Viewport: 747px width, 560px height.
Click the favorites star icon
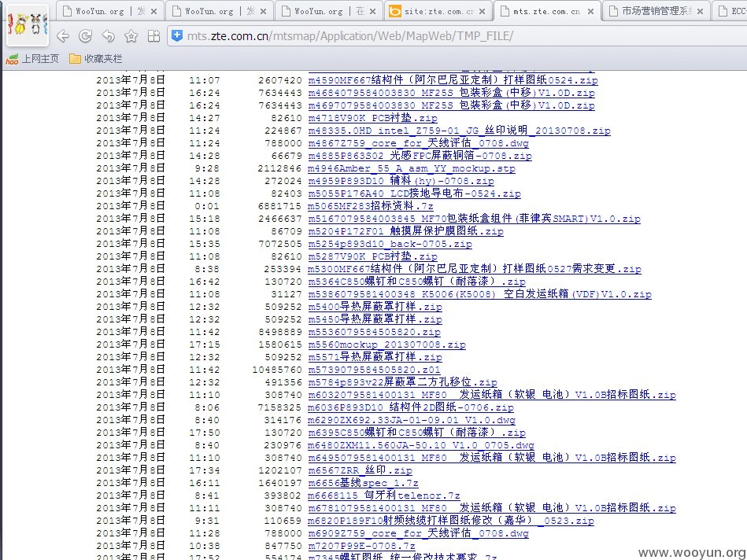pyautogui.click(x=131, y=35)
